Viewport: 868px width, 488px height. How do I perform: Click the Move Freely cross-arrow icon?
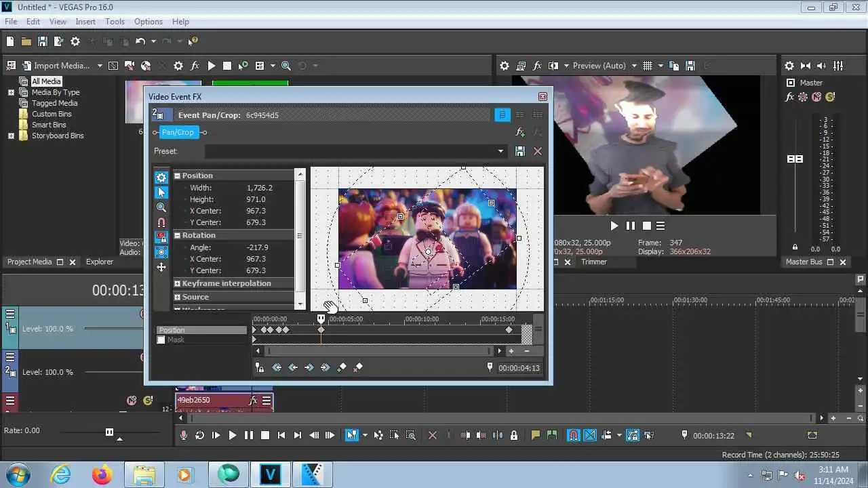point(161,267)
